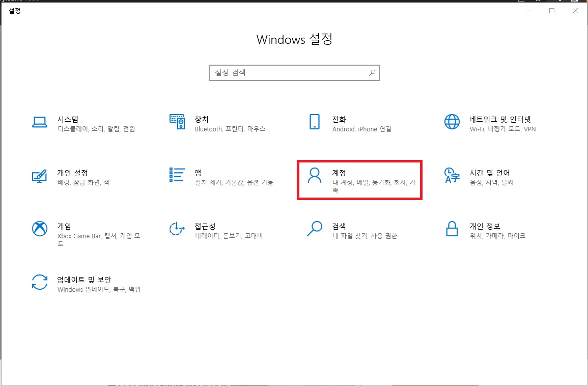Open the 게임 title link
The width and height of the screenshot is (588, 386).
pos(64,226)
